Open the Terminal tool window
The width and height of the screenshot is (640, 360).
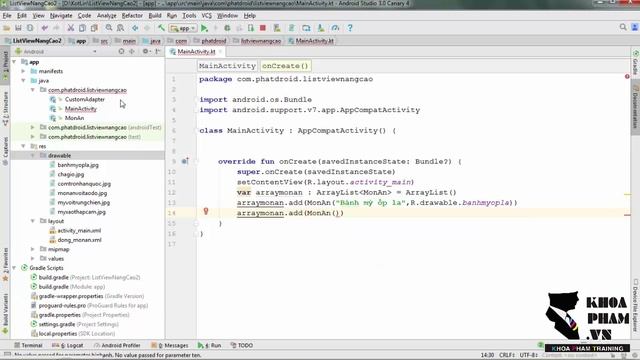(x=28, y=345)
